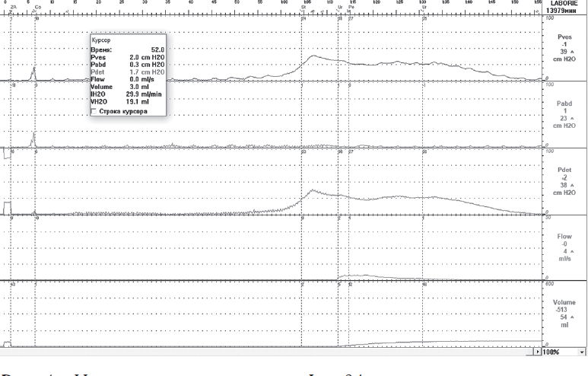Click the Ur marker just before Pe

click(x=339, y=6)
